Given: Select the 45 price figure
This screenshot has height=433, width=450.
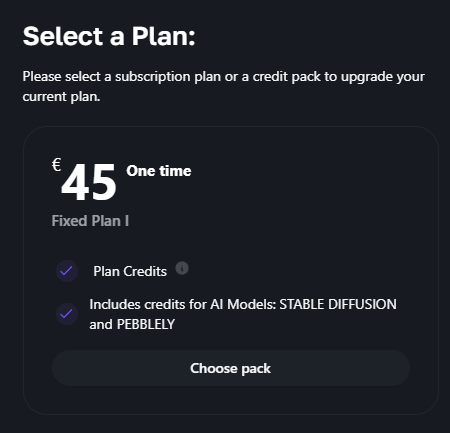Looking at the screenshot, I should (89, 183).
